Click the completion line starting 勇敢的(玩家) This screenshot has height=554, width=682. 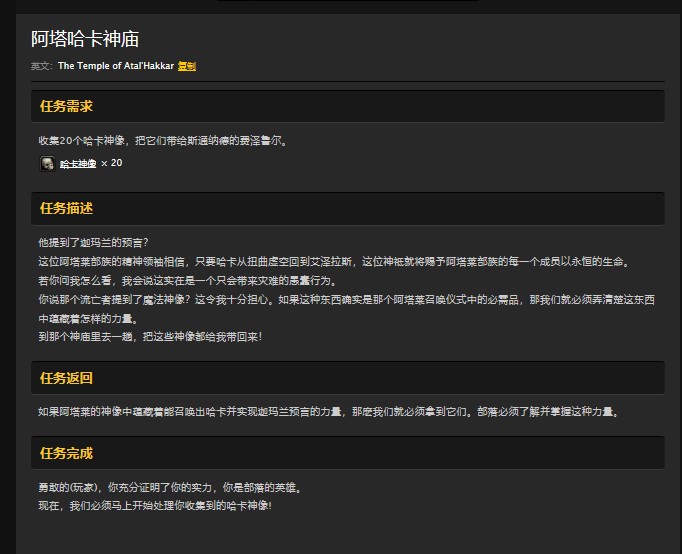coord(169,487)
